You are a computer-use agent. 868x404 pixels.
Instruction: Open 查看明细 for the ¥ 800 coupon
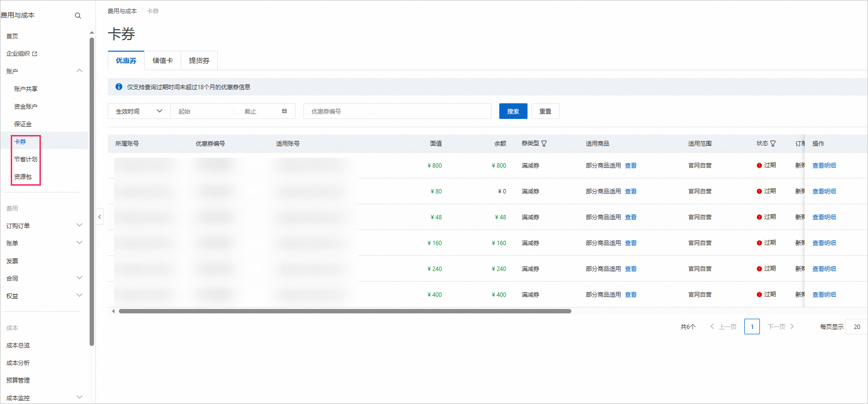[x=824, y=165]
